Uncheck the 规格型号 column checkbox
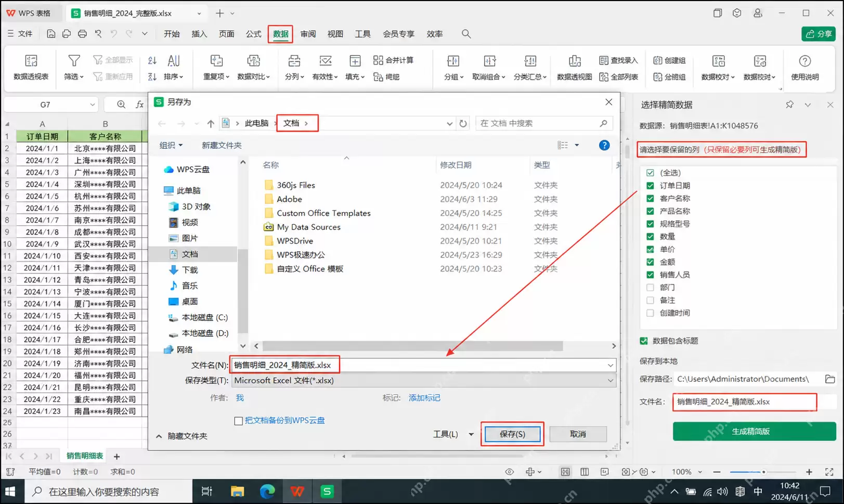 point(650,224)
